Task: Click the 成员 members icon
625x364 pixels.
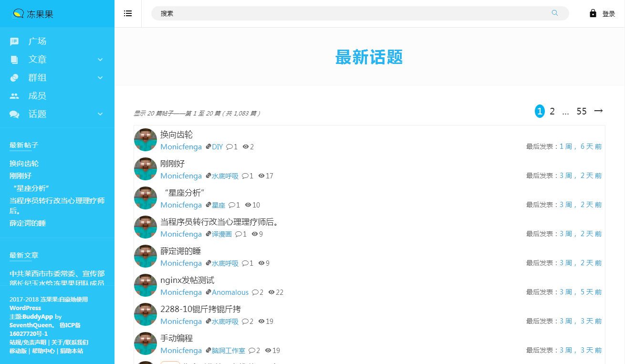Action: 14,96
